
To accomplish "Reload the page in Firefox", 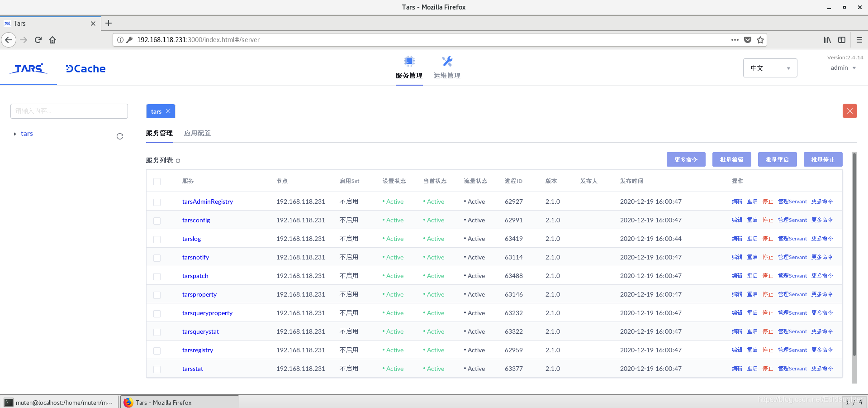I will coord(38,40).
